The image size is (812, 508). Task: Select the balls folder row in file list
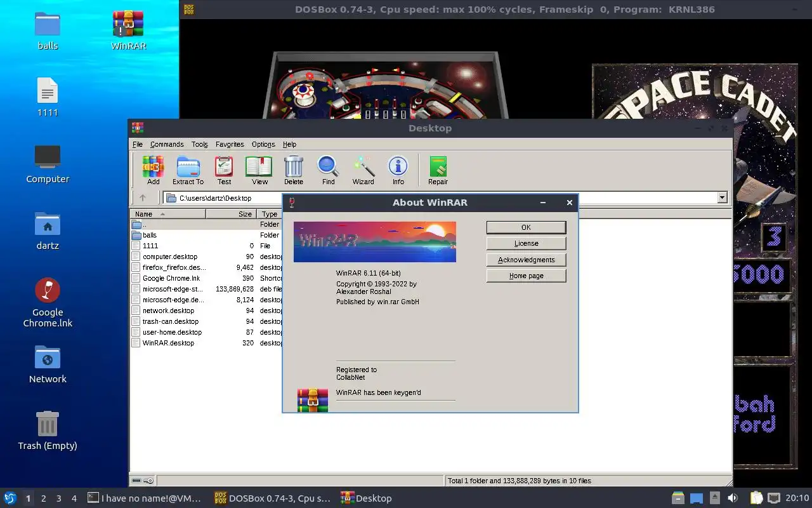(x=206, y=235)
